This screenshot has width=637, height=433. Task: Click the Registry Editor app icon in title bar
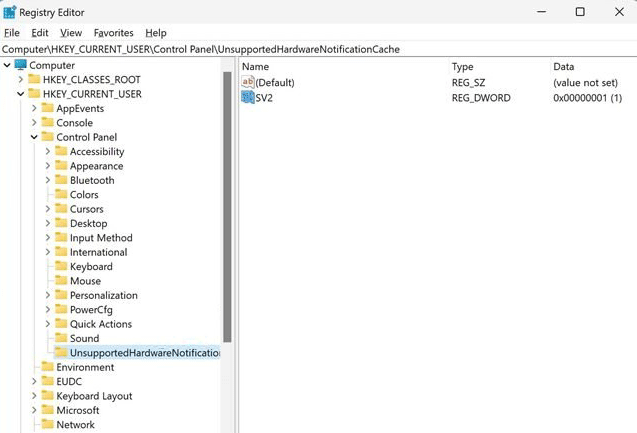coord(9,12)
